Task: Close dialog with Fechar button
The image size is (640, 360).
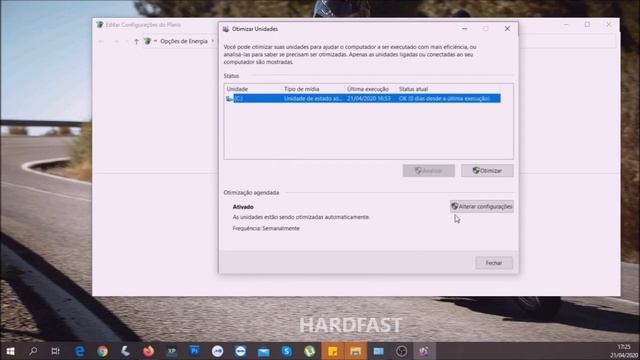Action: click(494, 263)
